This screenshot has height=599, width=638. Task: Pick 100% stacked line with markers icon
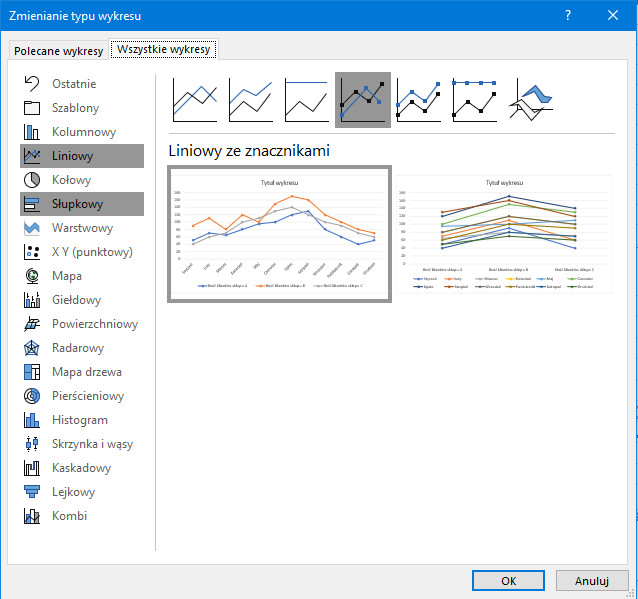pyautogui.click(x=475, y=100)
